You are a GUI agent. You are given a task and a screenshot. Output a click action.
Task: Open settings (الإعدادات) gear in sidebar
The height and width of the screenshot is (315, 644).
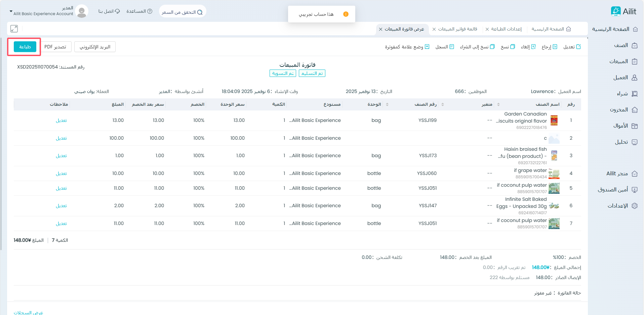click(635, 206)
